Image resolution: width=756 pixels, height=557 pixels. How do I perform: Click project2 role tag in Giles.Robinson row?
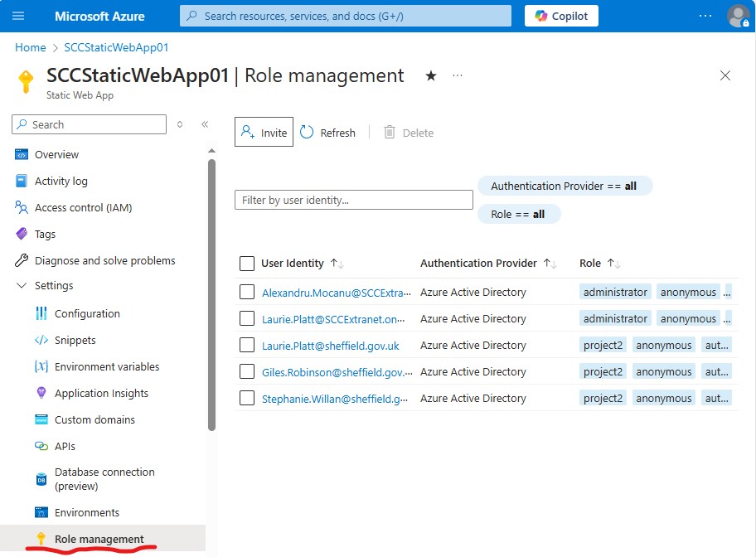click(x=603, y=371)
